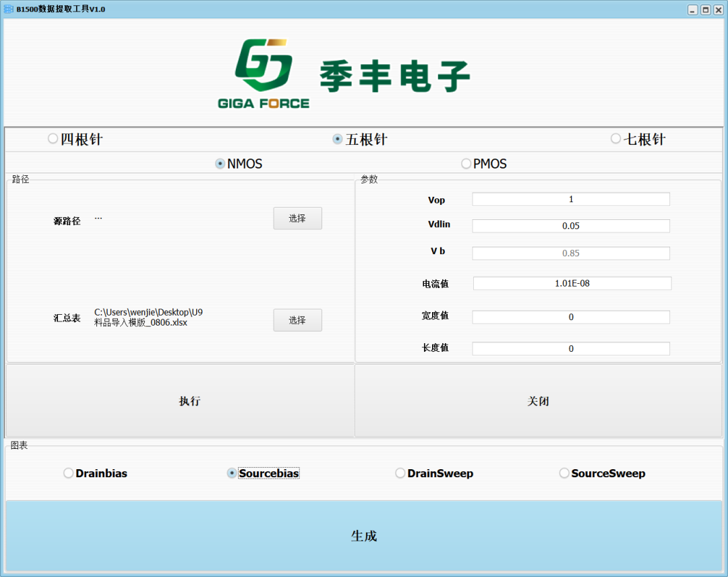Click the V b input field
The height and width of the screenshot is (577, 728).
(571, 253)
